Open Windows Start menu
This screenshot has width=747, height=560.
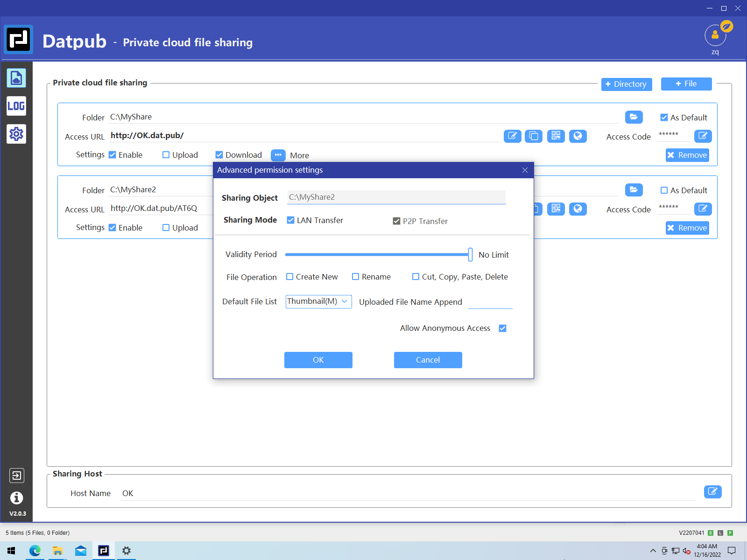pos(11,551)
